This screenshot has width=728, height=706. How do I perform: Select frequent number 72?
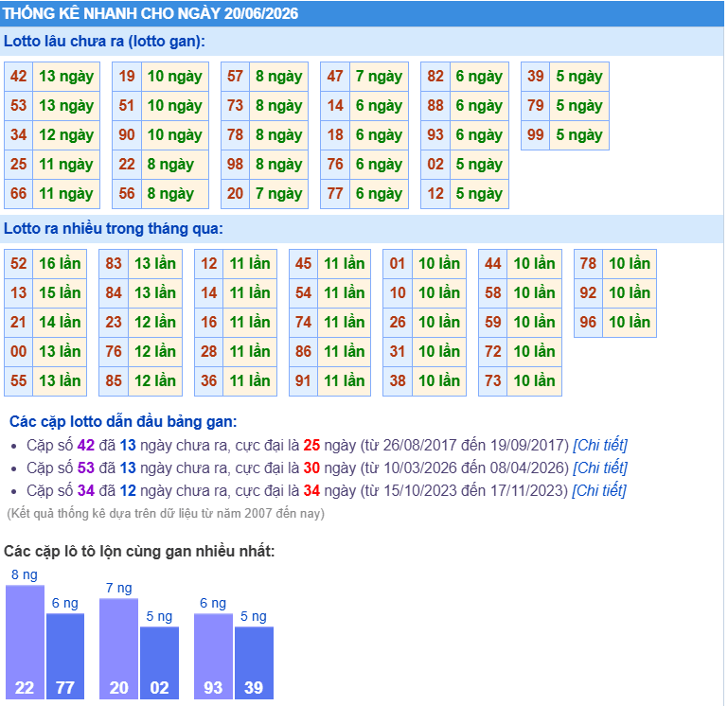pos(493,351)
